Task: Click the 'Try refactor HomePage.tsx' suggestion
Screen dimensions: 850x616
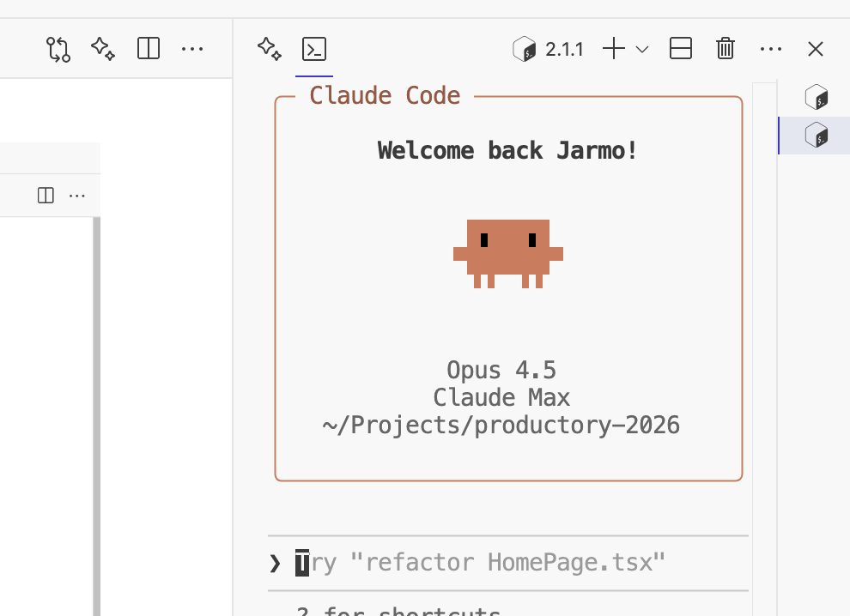Action: click(481, 562)
